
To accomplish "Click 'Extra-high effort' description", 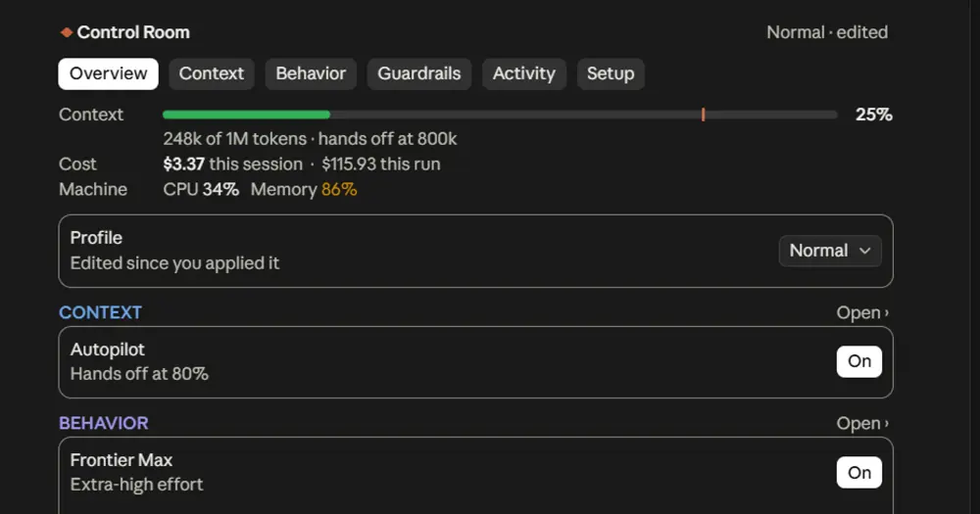I will point(136,485).
